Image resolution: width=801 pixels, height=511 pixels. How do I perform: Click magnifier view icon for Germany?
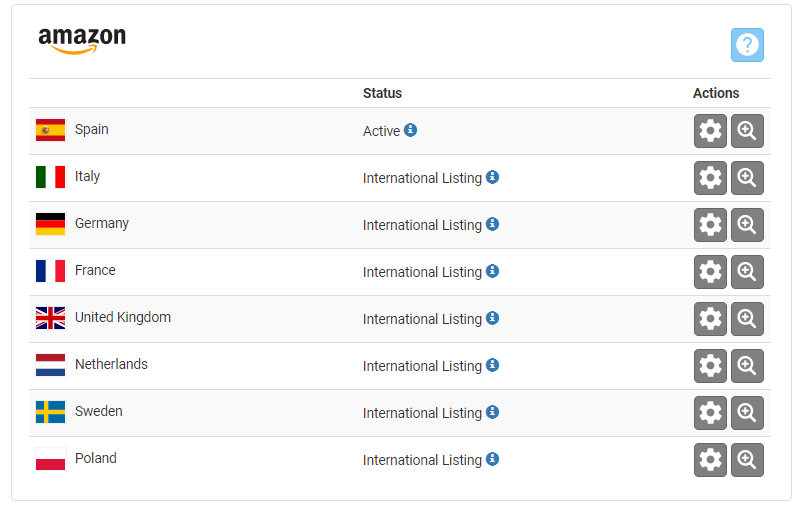click(747, 225)
